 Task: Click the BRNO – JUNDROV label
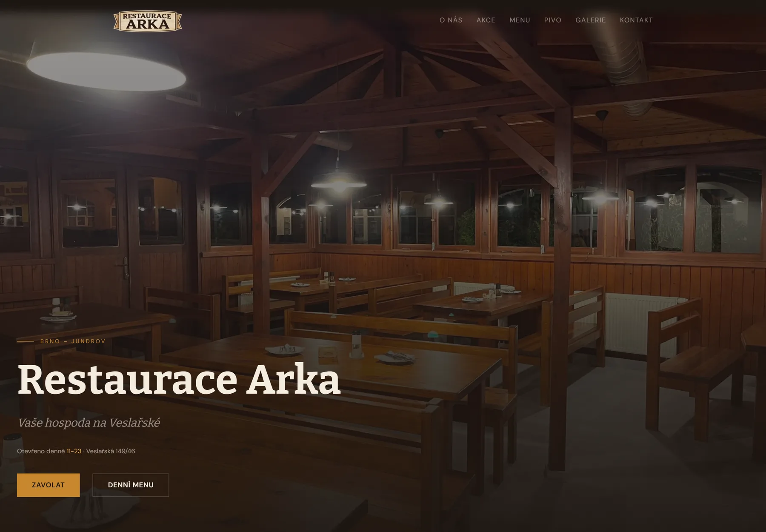[73, 341]
